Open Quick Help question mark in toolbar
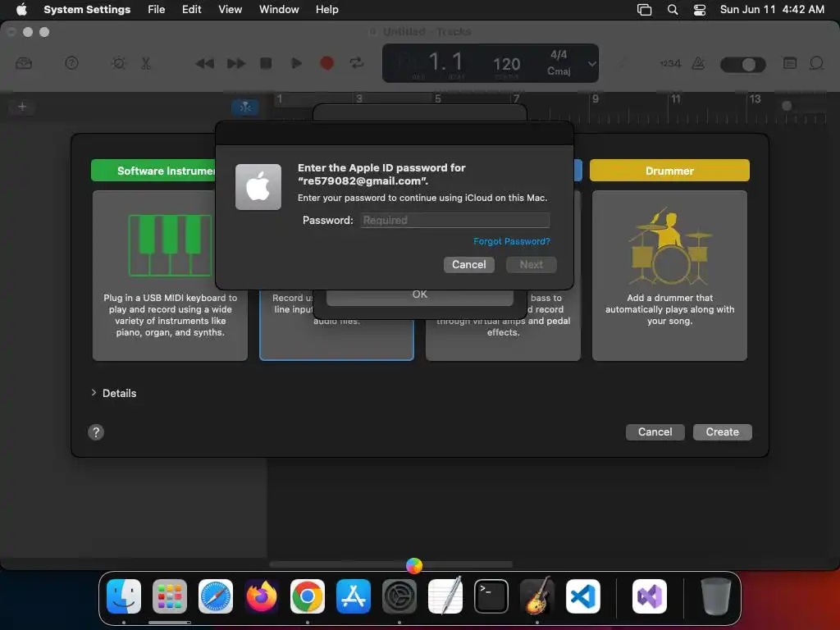This screenshot has width=840, height=630. pos(71,63)
